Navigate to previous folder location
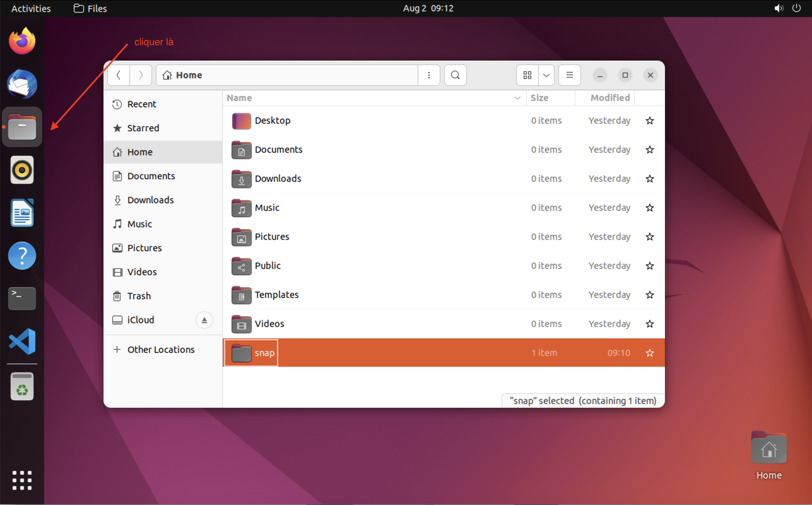This screenshot has height=505, width=812. 119,74
